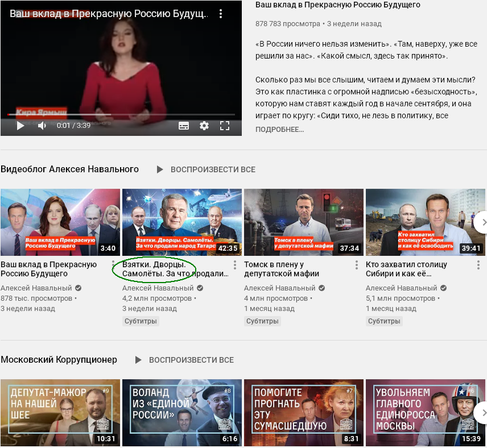Open thumbnail Ваш вклад в Прекрасную Россию
The image size is (487, 448).
point(60,222)
